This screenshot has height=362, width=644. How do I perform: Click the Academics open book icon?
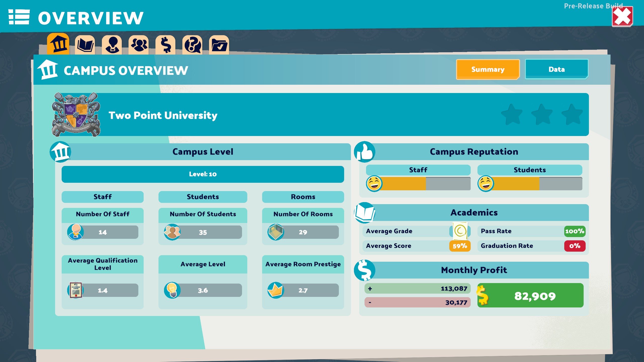click(365, 213)
